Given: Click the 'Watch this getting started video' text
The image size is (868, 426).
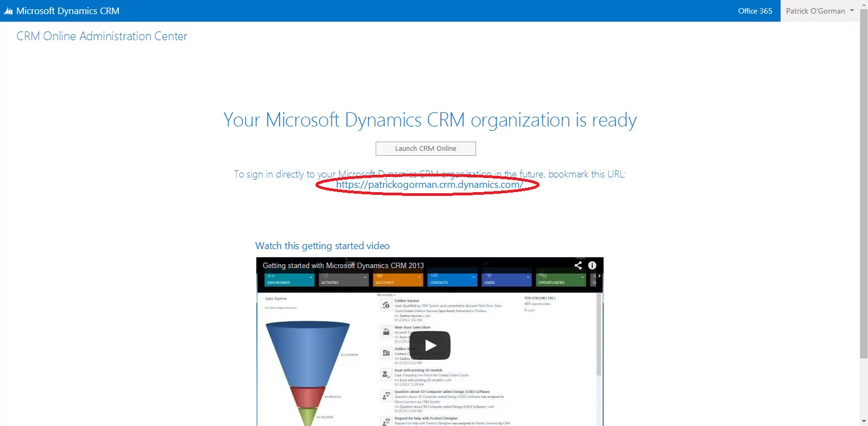Looking at the screenshot, I should click(x=322, y=246).
